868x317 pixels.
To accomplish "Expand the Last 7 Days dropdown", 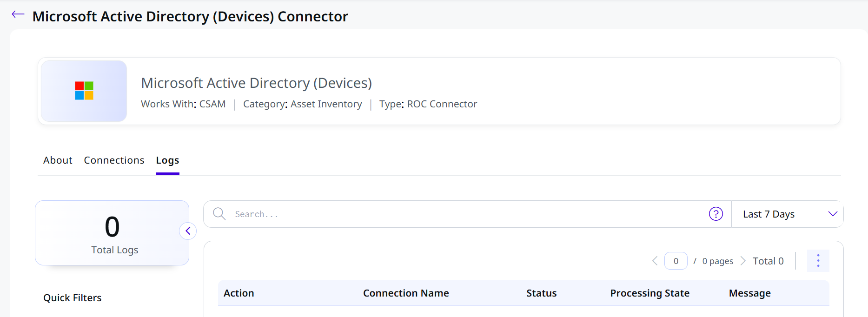I will 787,214.
